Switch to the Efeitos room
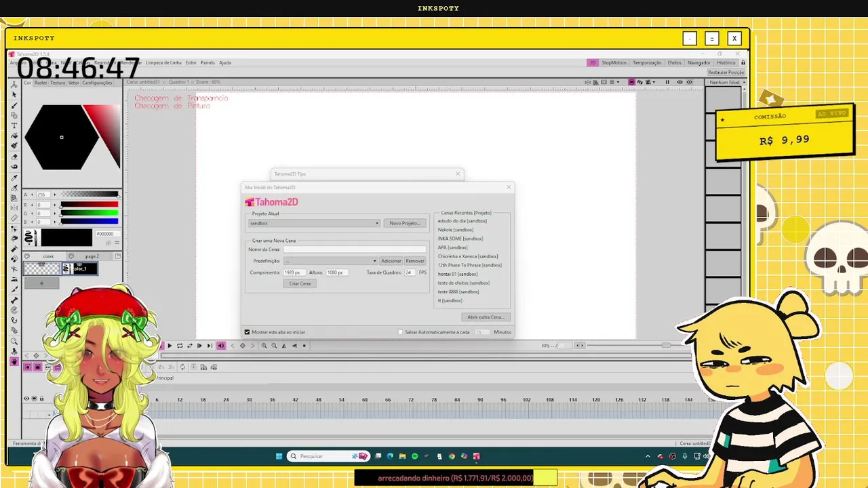Image resolution: width=868 pixels, height=488 pixels. (x=675, y=63)
